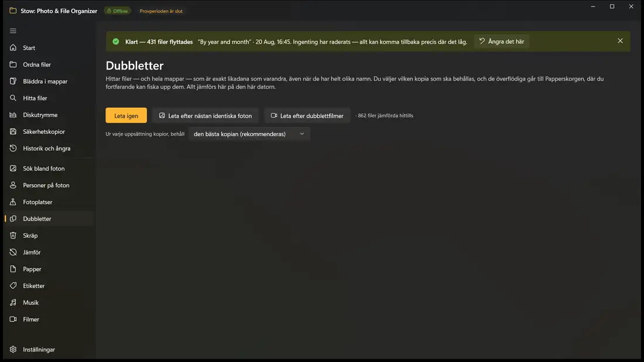Open Historik och ångra
Viewport: 644px width, 362px height.
(49, 148)
